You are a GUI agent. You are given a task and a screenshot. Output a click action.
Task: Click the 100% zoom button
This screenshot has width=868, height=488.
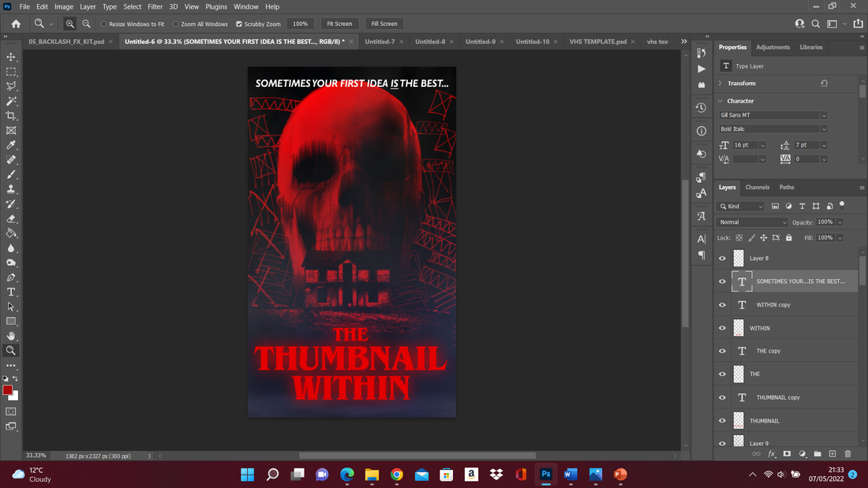click(300, 24)
